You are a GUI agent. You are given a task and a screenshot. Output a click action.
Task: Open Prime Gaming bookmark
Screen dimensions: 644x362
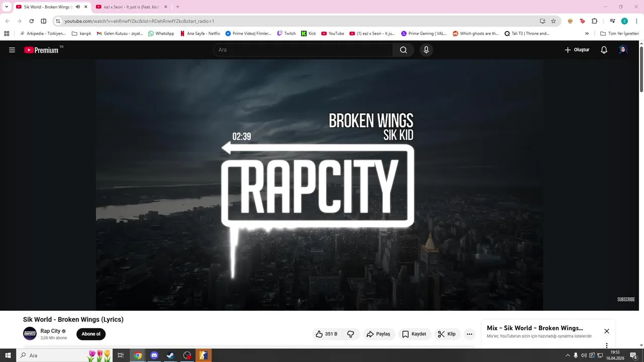point(424,34)
